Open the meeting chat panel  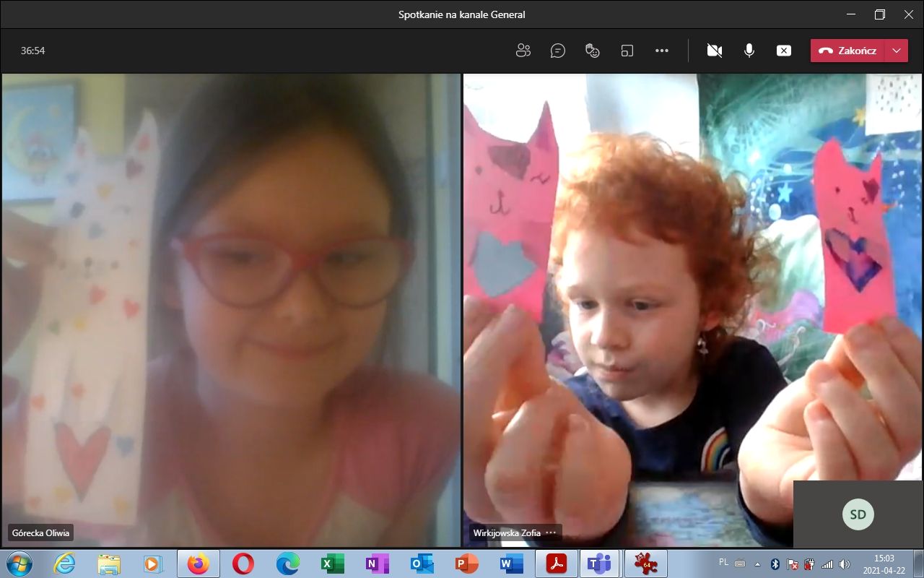tap(557, 51)
